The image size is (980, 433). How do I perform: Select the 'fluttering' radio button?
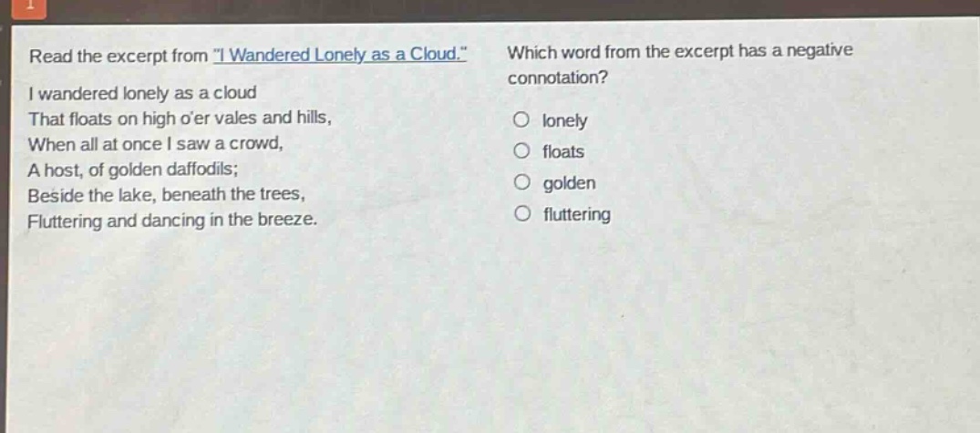(521, 214)
